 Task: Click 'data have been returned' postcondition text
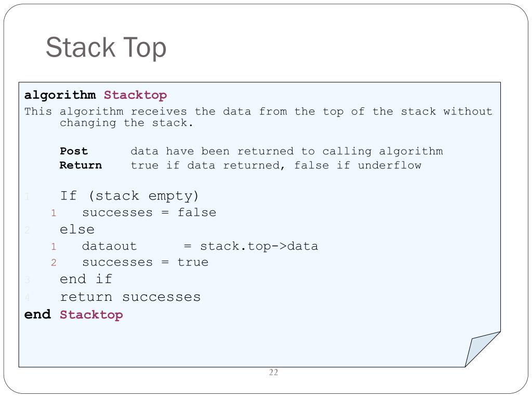pyautogui.click(x=287, y=151)
